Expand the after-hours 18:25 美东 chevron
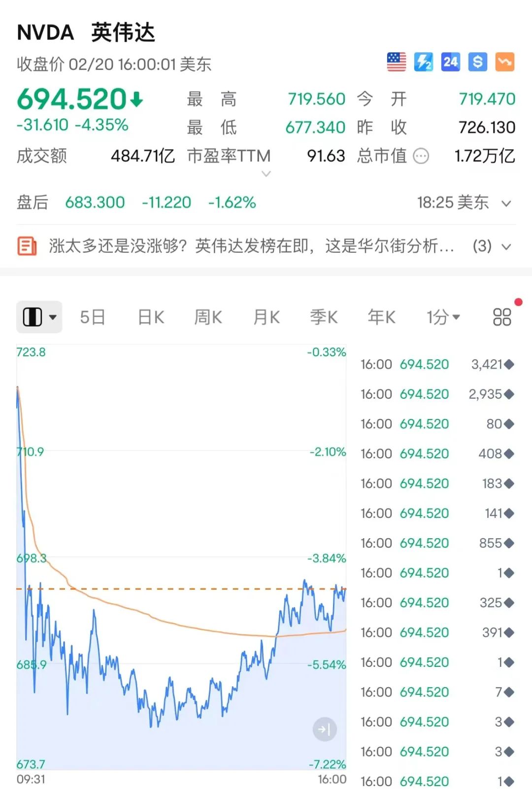This screenshot has width=532, height=796. (x=506, y=203)
